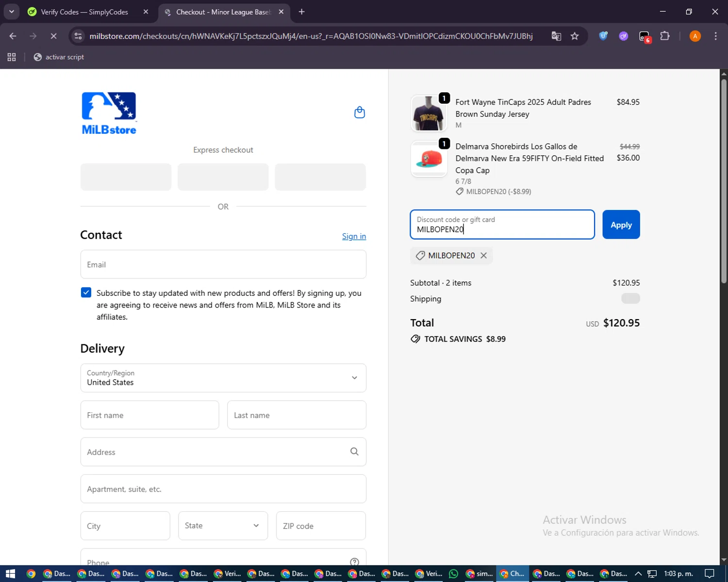Click the Address field

(223, 452)
